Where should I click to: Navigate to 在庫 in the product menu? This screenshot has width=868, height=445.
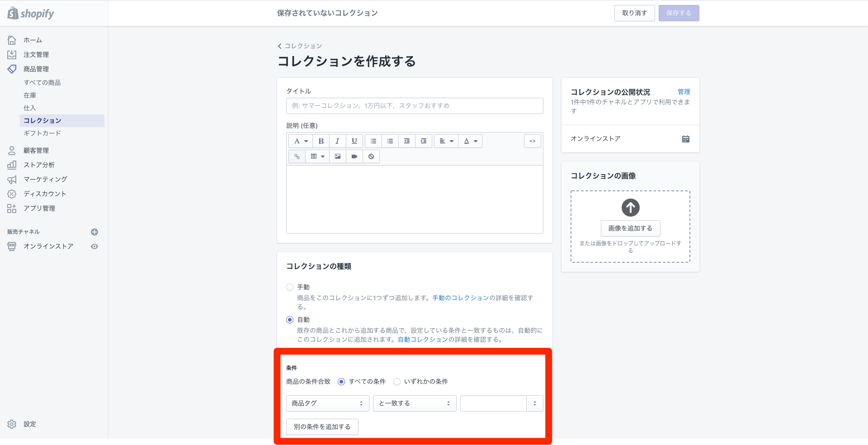pyautogui.click(x=30, y=95)
